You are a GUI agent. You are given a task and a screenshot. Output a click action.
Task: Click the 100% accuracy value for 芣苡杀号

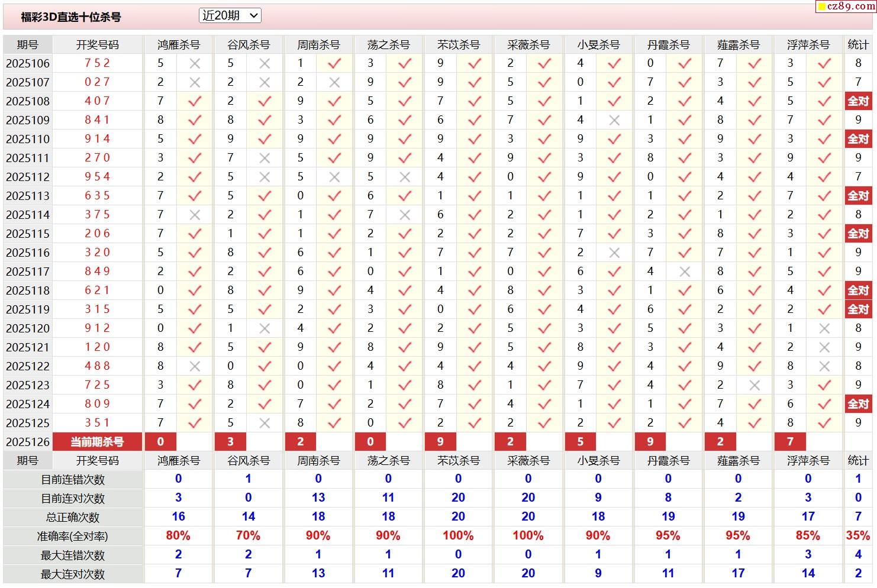pos(458,536)
